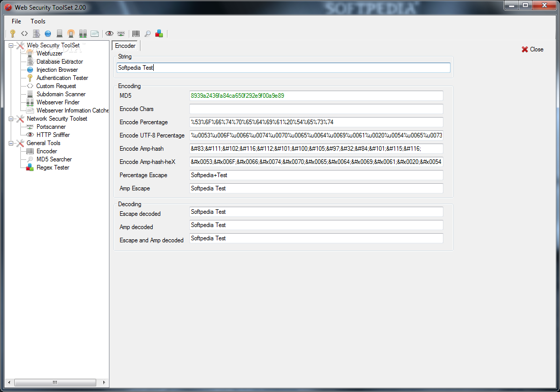Select Network Security Toolset root node label
The image size is (560, 392).
tap(57, 119)
